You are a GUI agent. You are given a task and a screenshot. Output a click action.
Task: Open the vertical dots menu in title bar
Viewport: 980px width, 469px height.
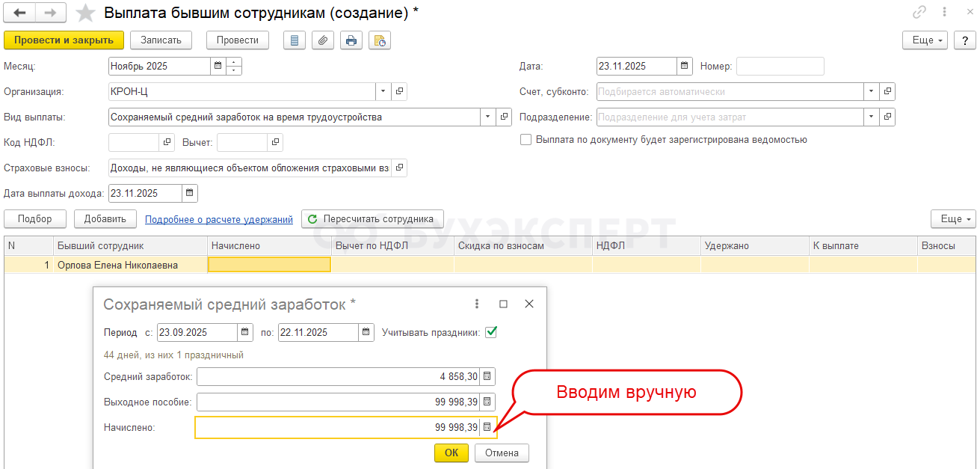[946, 13]
